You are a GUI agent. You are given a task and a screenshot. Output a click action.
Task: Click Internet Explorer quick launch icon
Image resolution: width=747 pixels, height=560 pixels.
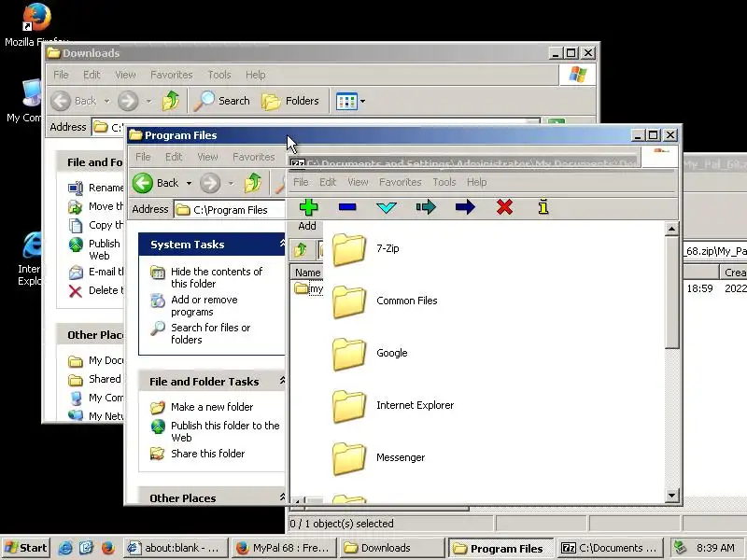click(x=65, y=548)
